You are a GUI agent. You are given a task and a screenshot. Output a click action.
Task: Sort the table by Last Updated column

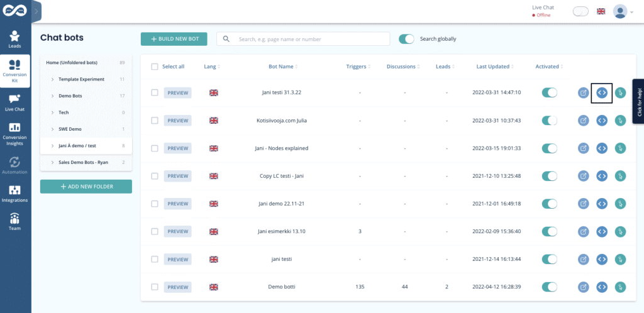point(492,66)
